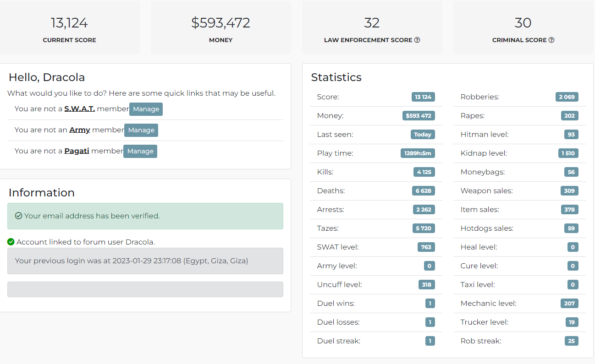
Task: Click the Current Score card
Action: point(70,27)
